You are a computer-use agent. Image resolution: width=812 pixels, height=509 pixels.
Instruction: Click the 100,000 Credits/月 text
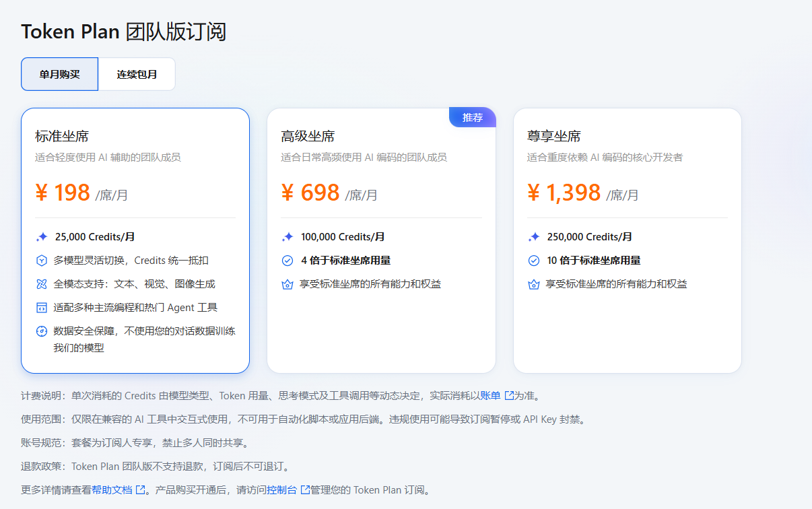click(343, 237)
